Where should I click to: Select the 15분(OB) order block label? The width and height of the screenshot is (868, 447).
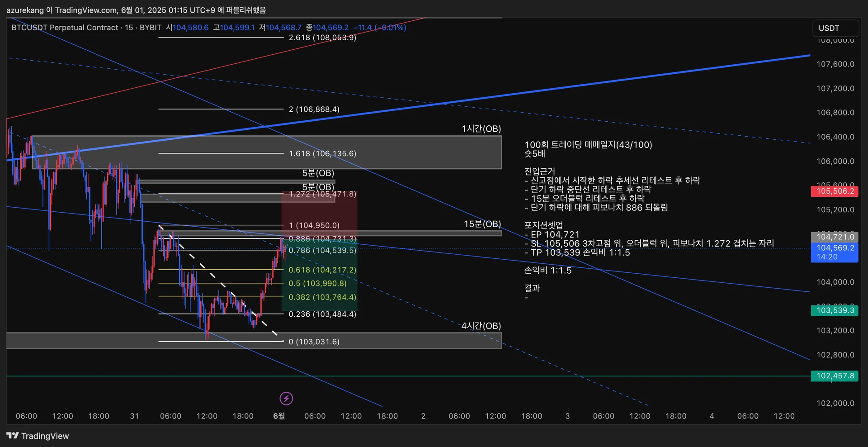click(x=482, y=224)
